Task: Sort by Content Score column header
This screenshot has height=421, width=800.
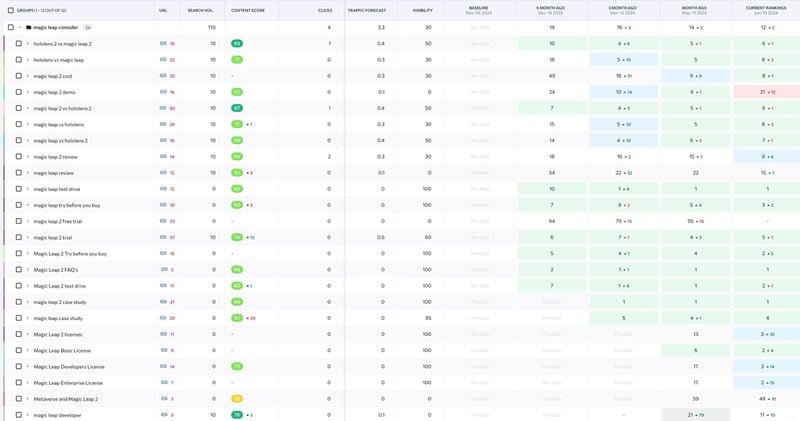Action: tap(248, 10)
